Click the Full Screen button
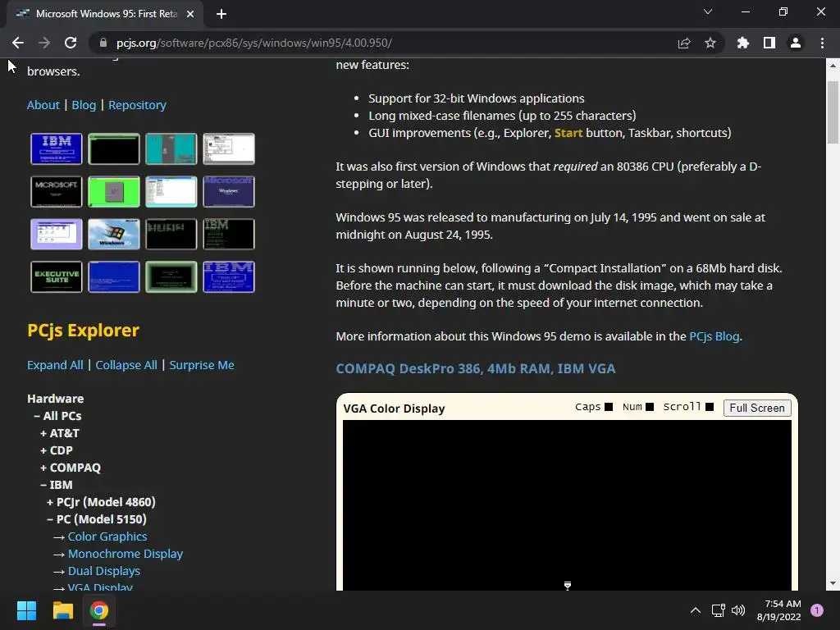 (757, 408)
